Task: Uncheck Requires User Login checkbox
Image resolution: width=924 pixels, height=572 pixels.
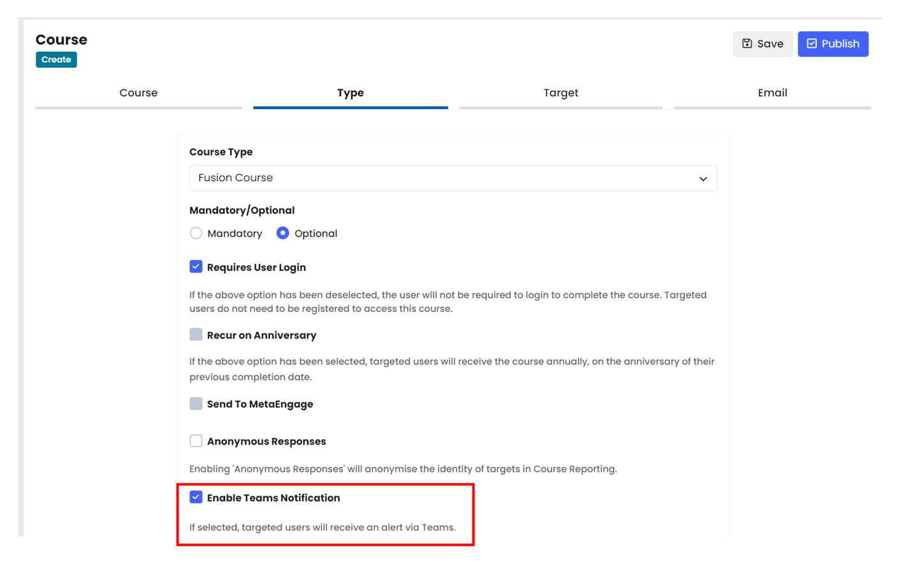Action: tap(196, 267)
